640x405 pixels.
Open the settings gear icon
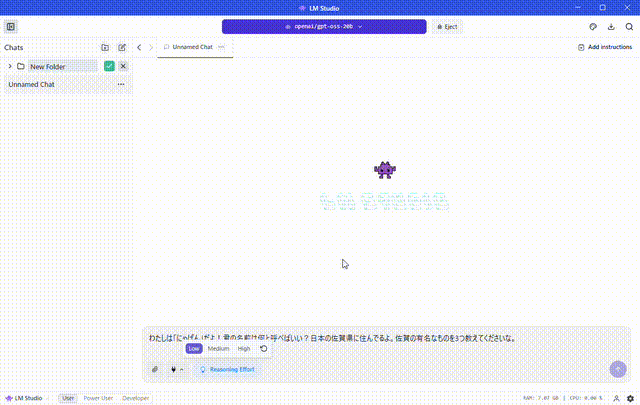point(630,398)
